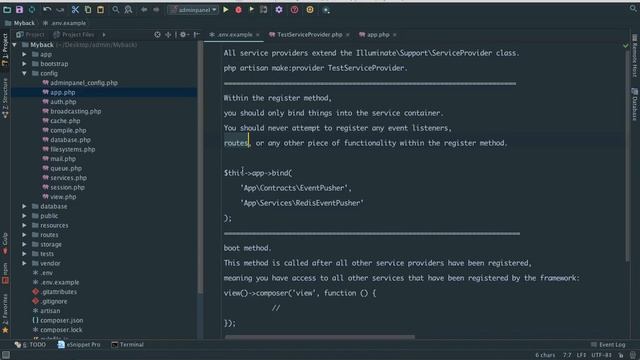The height and width of the screenshot is (360, 640).
Task: Click the navigate Forward arrow icon
Action: (156, 10)
